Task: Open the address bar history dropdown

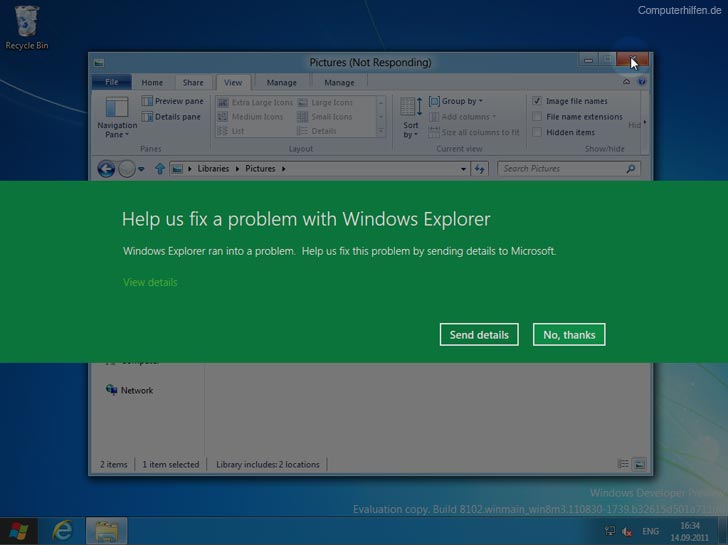Action: [463, 169]
